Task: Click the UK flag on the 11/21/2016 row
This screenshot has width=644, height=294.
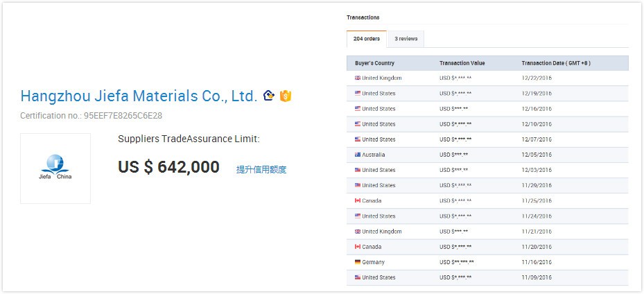Action: (358, 232)
